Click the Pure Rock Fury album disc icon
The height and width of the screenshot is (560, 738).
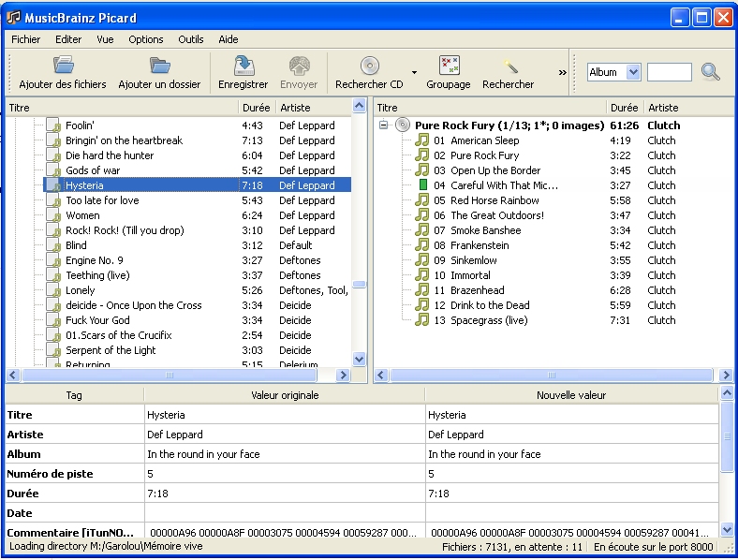click(403, 125)
